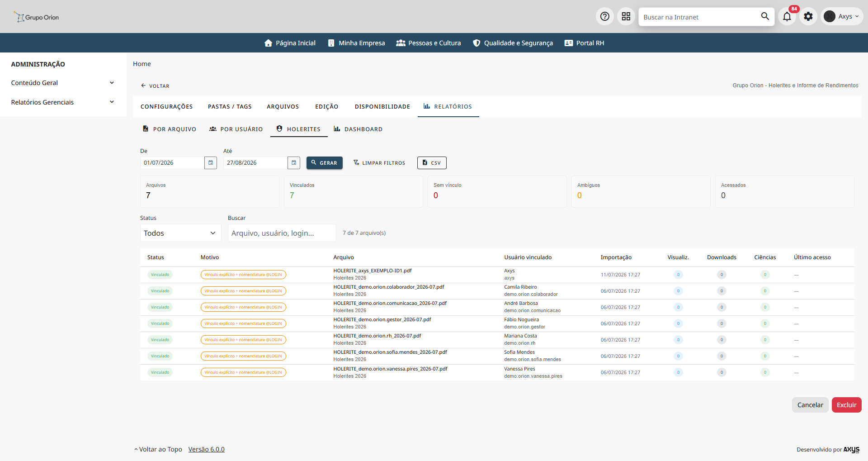This screenshot has height=461, width=868.
Task: Click the Qualidade e Segurança shield icon
Action: coord(476,43)
